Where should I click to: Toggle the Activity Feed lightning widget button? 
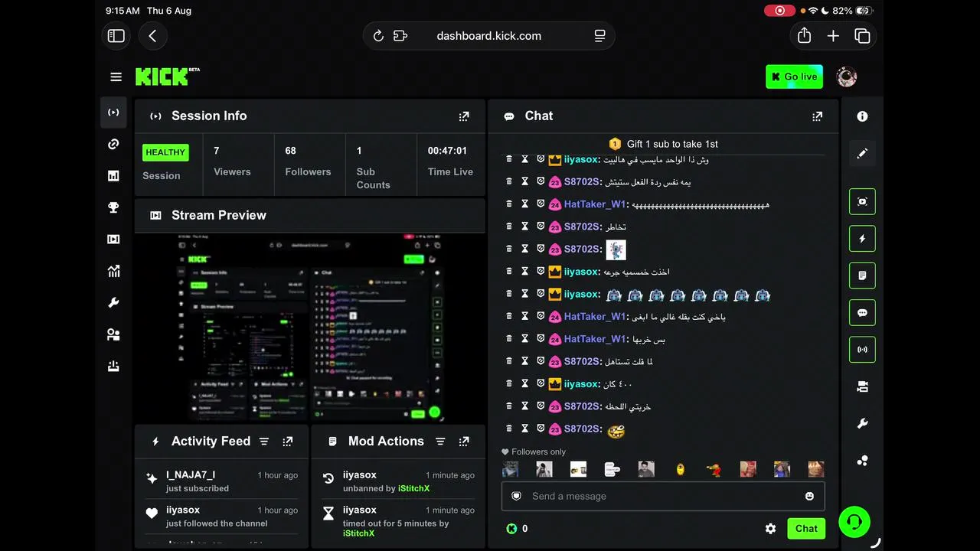click(x=862, y=238)
